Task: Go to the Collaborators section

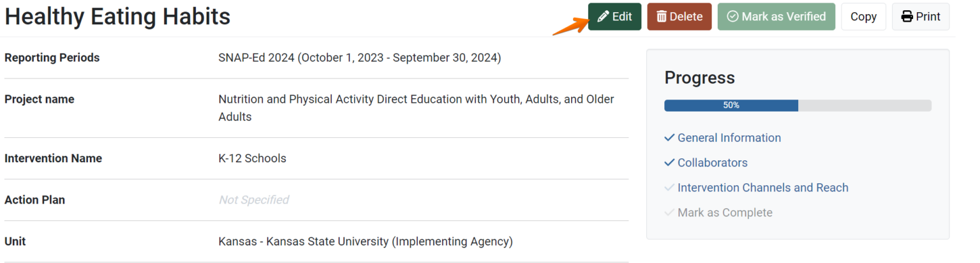Action: point(712,163)
